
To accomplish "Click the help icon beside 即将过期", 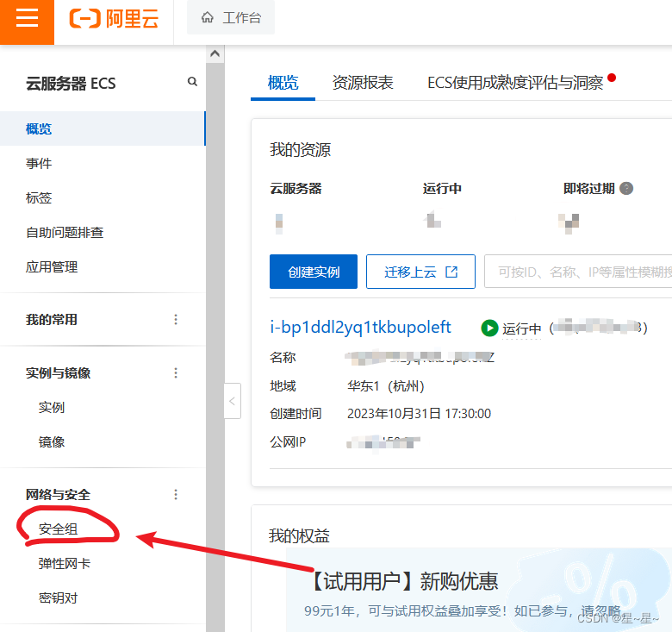I will [626, 188].
